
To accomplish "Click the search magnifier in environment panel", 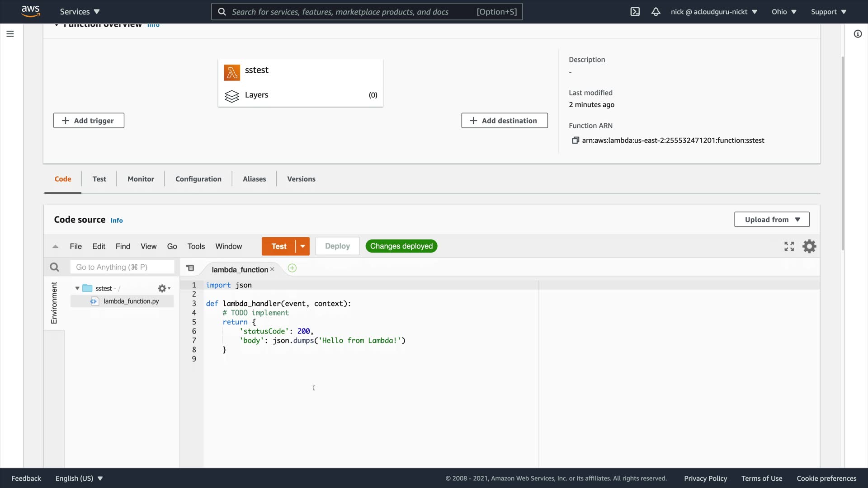I will pos(54,267).
